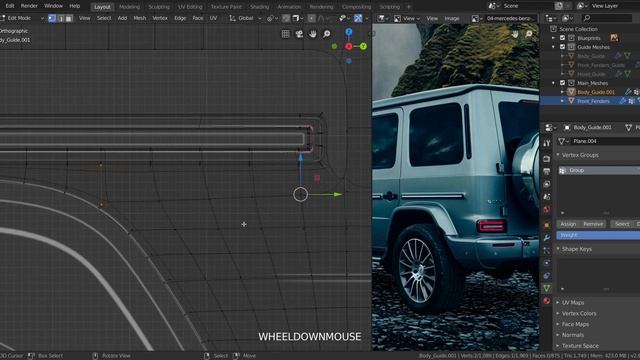Viewport: 640px width, 360px height.
Task: Open the View Layer properties tab icon
Action: (547, 184)
